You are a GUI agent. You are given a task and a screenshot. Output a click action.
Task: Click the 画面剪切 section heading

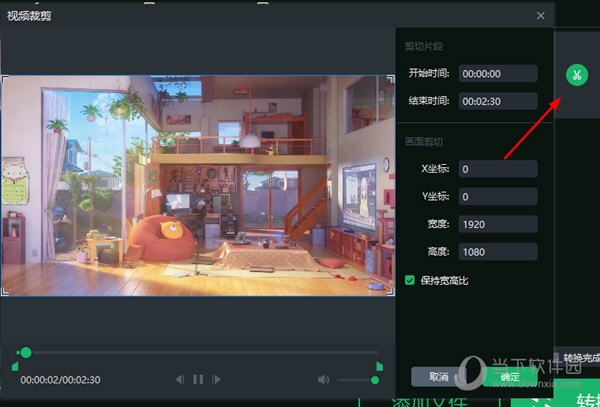pos(424,142)
